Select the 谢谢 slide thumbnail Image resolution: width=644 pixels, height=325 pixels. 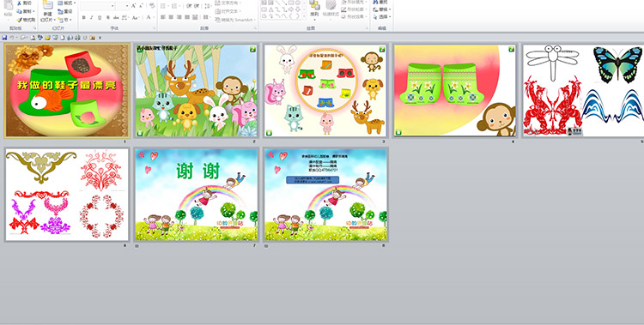click(x=197, y=195)
